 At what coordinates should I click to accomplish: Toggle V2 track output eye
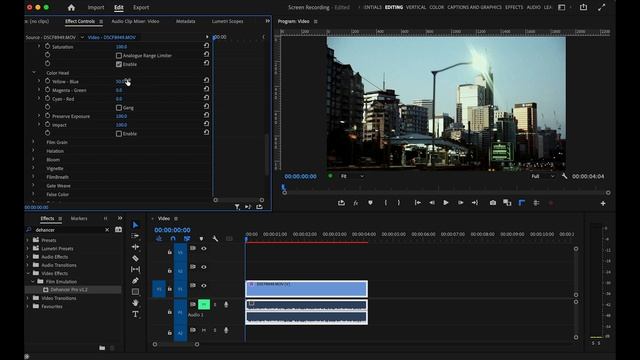point(204,267)
